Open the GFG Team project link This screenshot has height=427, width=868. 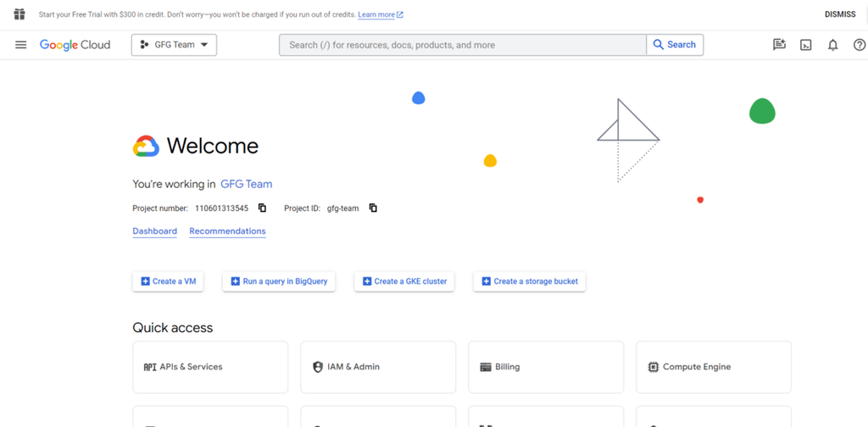click(247, 184)
